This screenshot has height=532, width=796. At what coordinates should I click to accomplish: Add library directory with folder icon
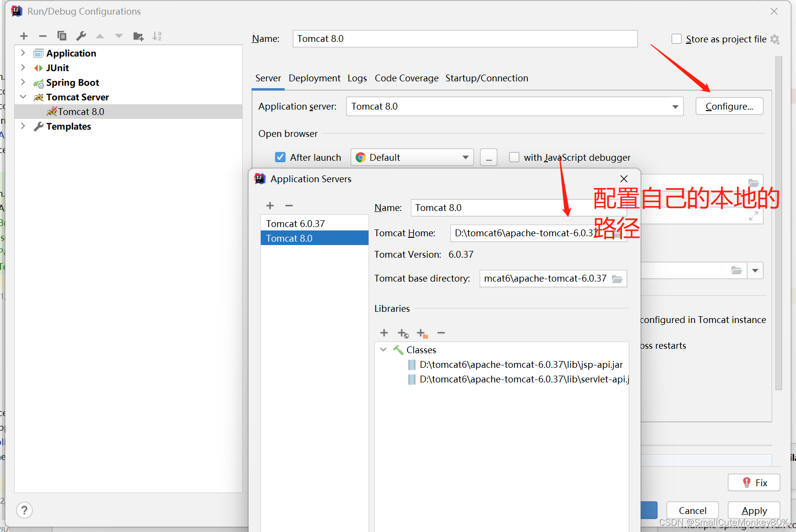click(422, 333)
